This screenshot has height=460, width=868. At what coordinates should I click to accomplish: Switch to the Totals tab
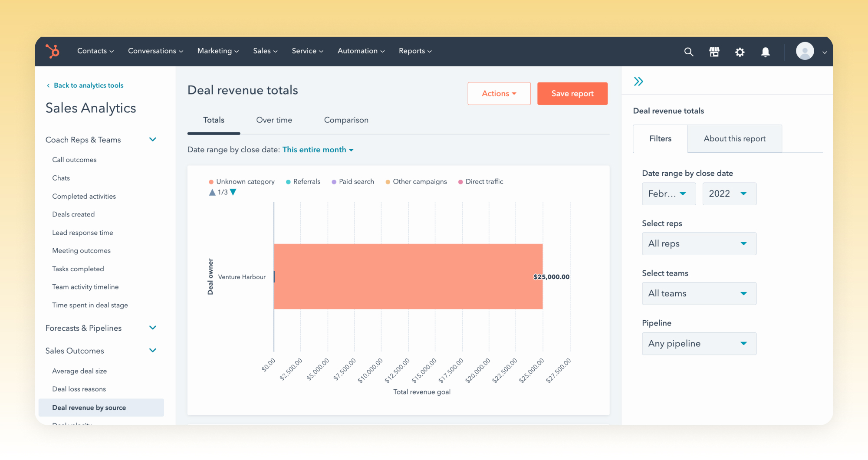214,120
